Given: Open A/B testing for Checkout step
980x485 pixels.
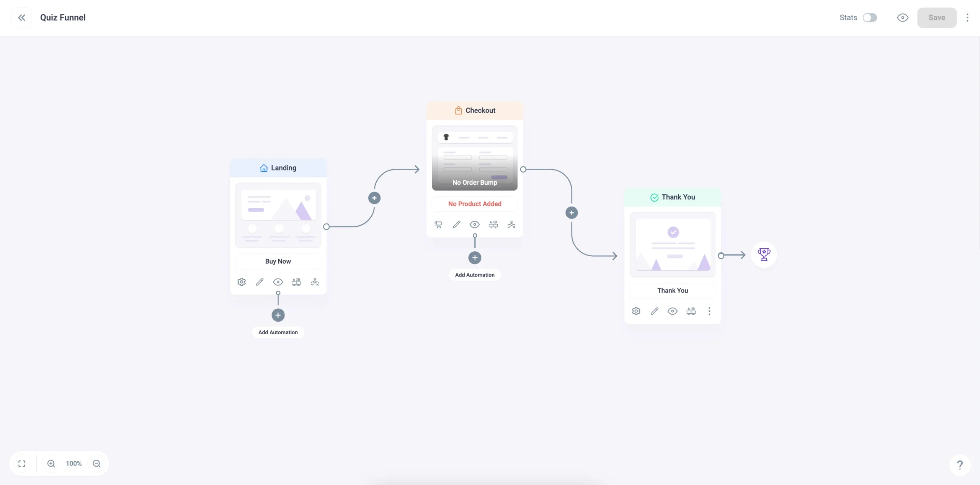Looking at the screenshot, I should click(x=493, y=225).
